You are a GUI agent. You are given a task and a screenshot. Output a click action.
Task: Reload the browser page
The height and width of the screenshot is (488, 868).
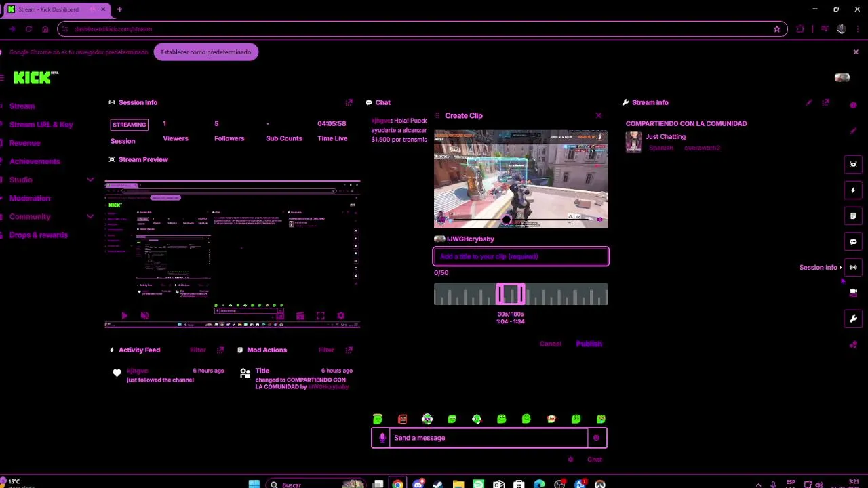click(28, 29)
